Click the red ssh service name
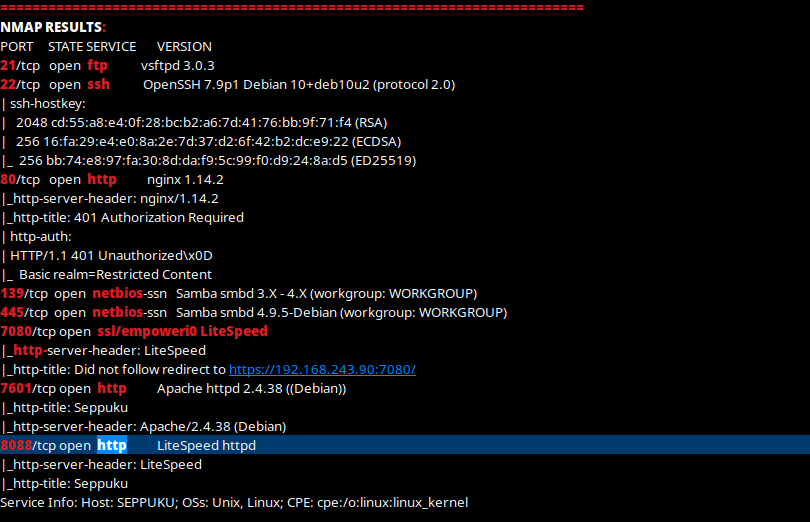 point(98,84)
